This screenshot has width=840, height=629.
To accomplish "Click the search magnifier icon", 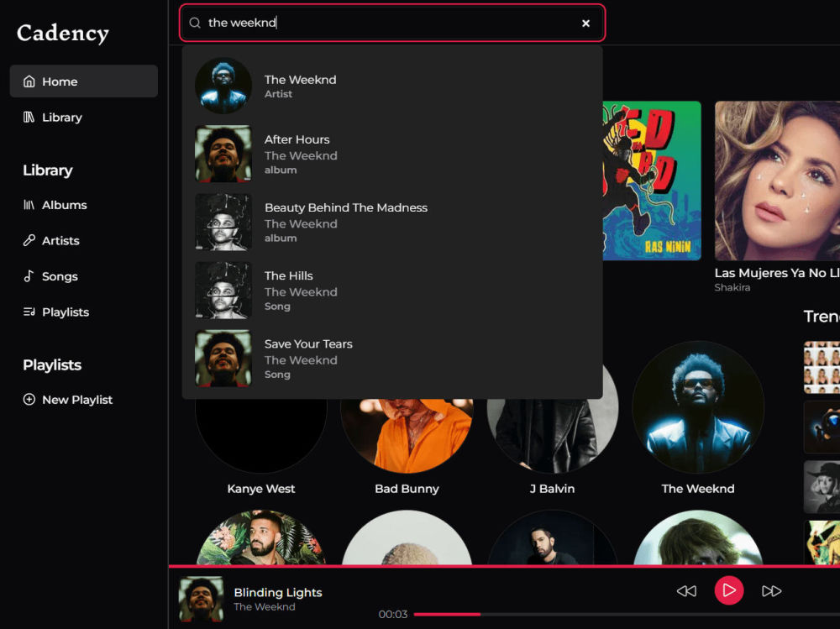I will coord(195,23).
